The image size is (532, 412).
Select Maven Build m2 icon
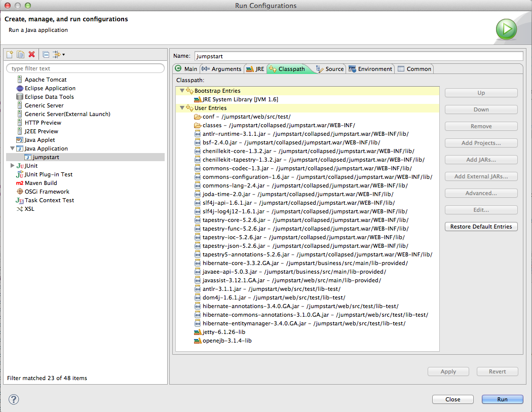(20, 183)
